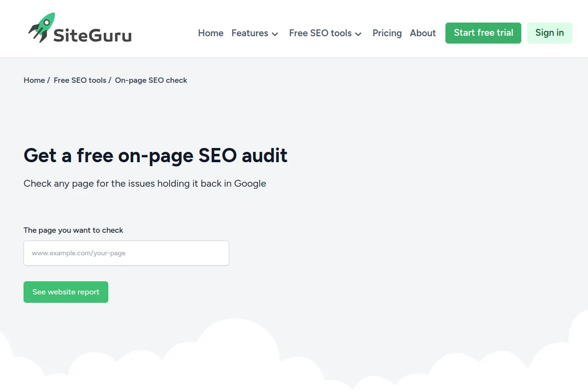The image size is (588, 392).
Task: Click On-page SEO check breadcrumb
Action: point(151,80)
